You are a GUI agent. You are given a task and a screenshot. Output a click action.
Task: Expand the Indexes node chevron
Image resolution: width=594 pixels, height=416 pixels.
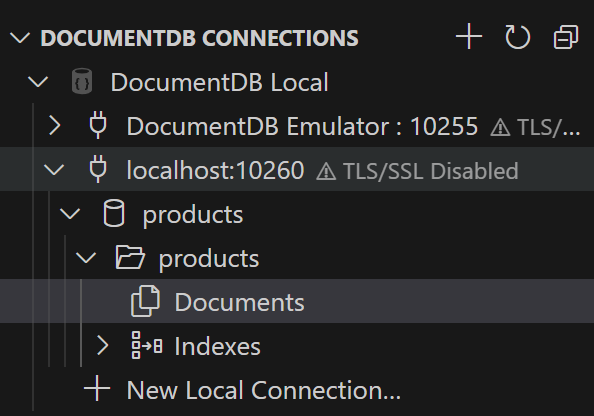[x=102, y=346]
